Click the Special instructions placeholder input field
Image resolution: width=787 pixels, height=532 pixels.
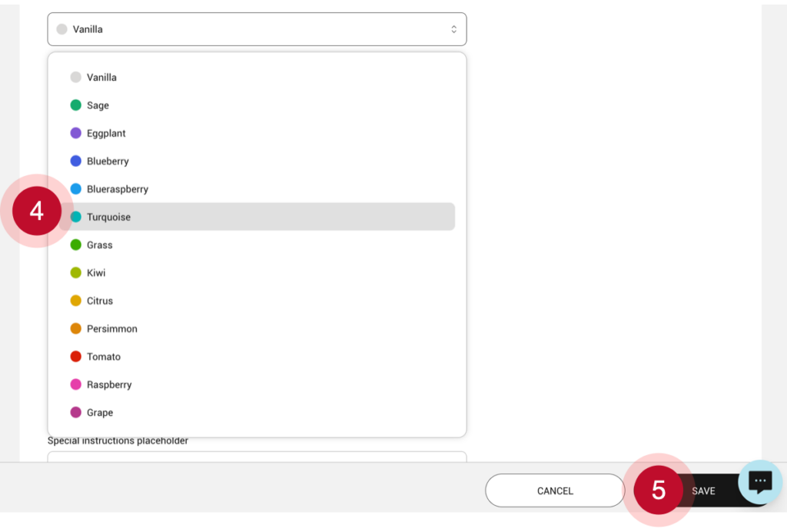click(257, 457)
